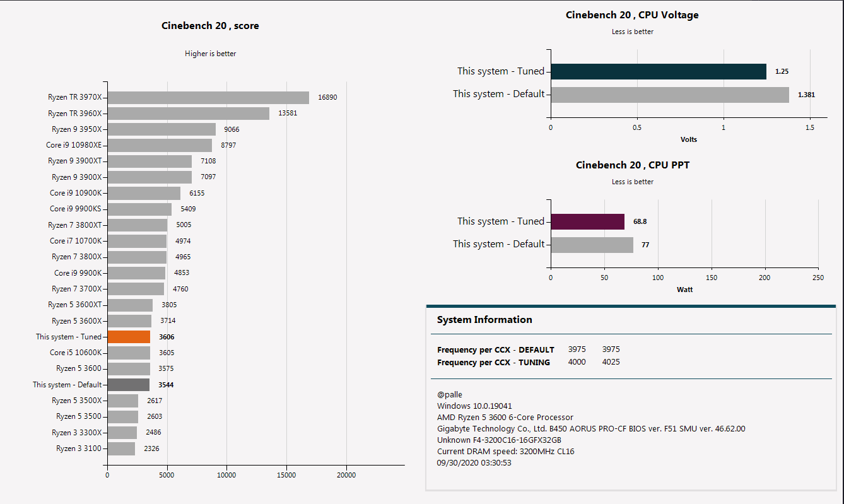
Task: Click the score value 2326
Action: [x=151, y=448]
